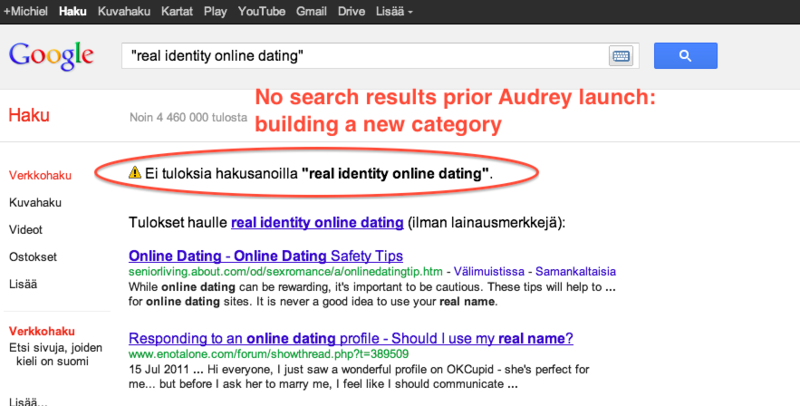Click snippet 'While online dating can be rewarding'
800x406 pixels.
pyautogui.click(x=372, y=294)
